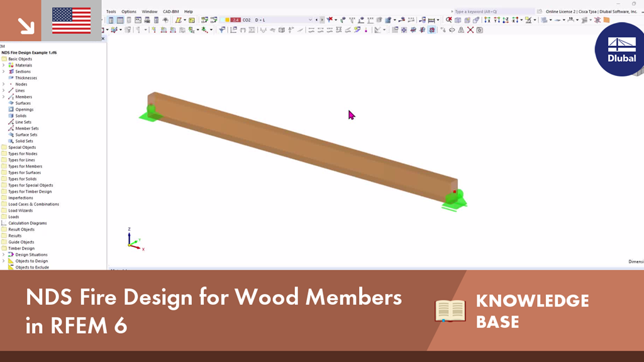Click the view in Y direction icon
The image size is (644, 362).
point(497,19)
